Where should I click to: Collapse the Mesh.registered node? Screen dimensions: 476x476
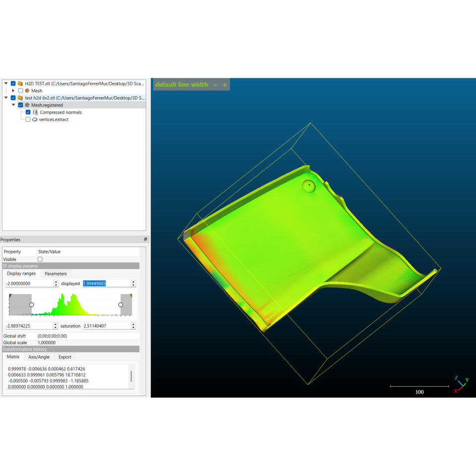pyautogui.click(x=13, y=105)
